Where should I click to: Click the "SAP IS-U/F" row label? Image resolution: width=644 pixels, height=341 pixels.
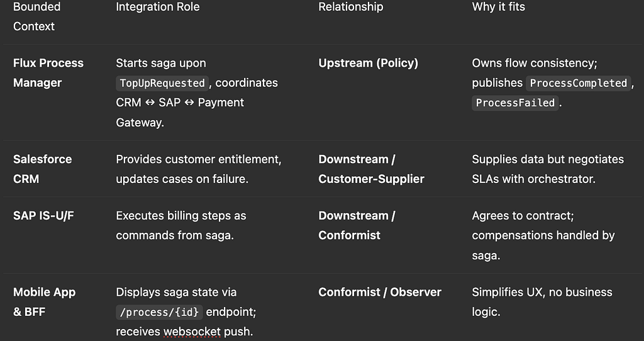[43, 215]
